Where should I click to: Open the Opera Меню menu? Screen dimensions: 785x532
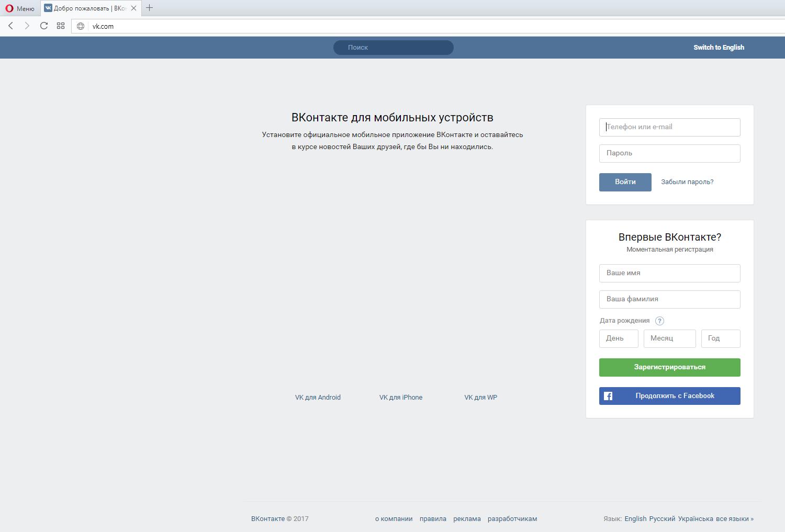[x=20, y=8]
